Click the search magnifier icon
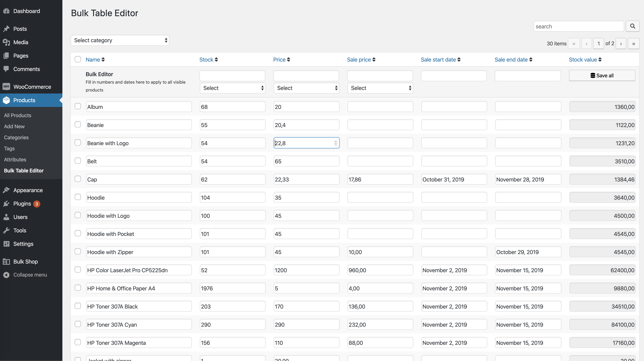This screenshot has height=361, width=644. point(633,26)
